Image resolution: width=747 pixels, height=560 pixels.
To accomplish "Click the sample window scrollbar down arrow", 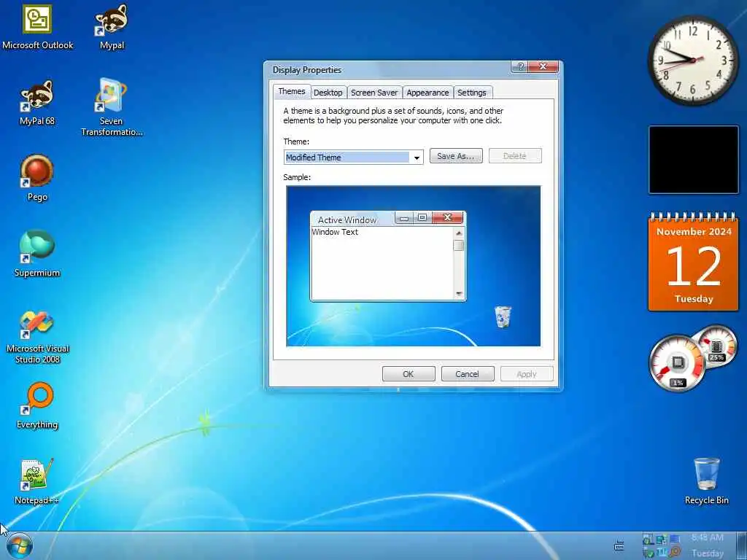I will coord(459,293).
